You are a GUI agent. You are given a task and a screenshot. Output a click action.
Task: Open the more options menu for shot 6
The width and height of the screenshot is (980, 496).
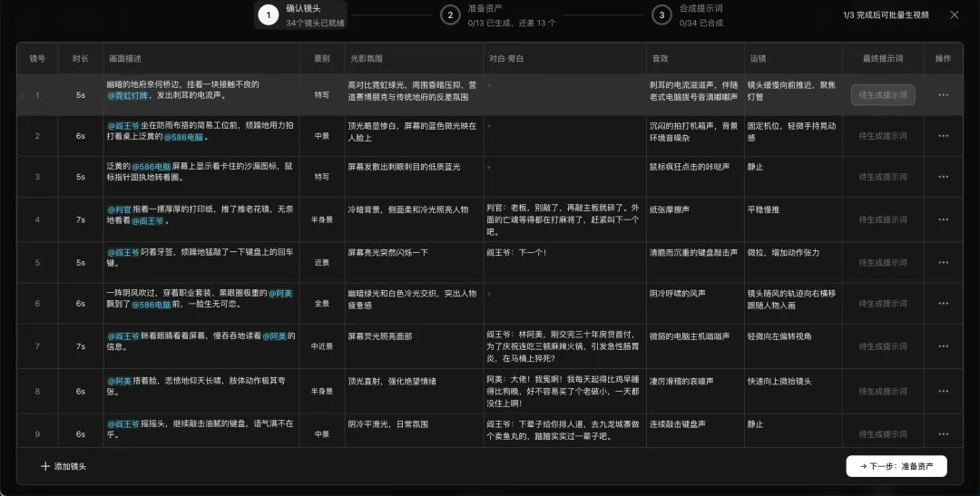(943, 304)
